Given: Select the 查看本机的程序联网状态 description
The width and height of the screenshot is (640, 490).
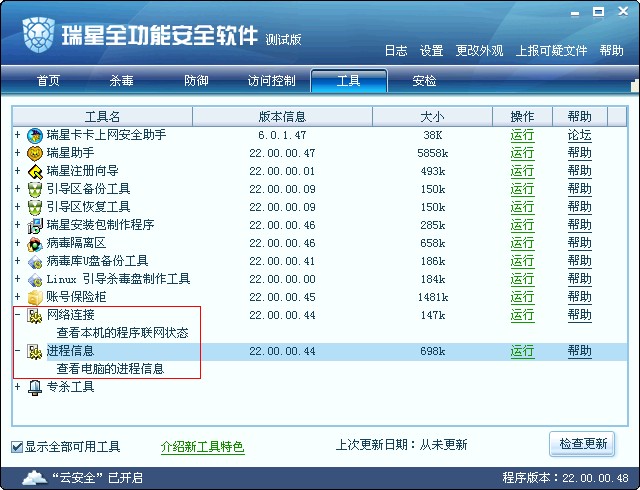Looking at the screenshot, I should tap(122, 333).
